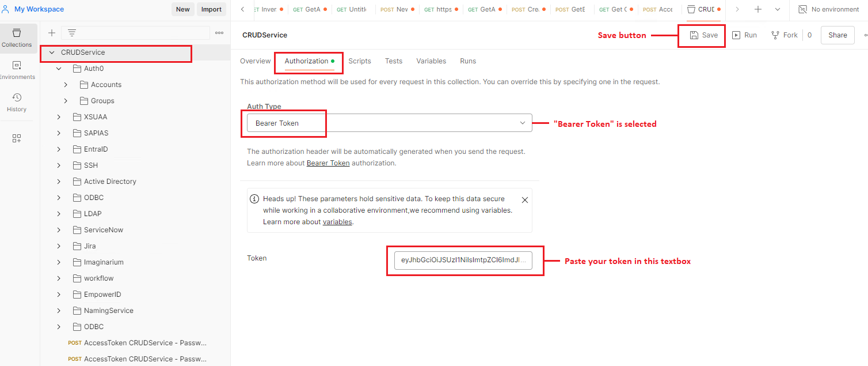Open the Bearer Token help link
Viewport: 868px width, 366px height.
point(328,163)
